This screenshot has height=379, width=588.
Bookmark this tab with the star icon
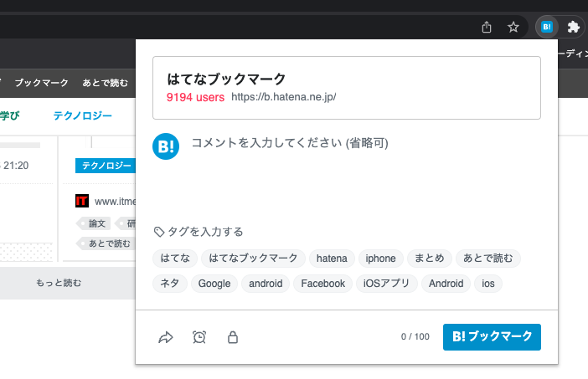tap(513, 27)
